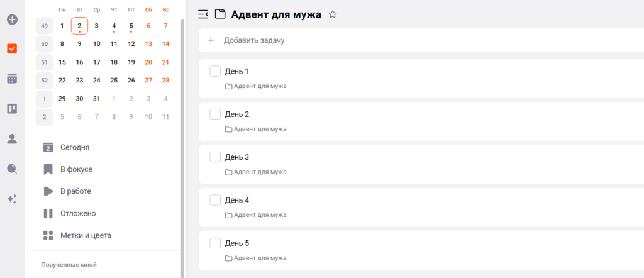
Task: Click the search magnifier icon
Action: pos(12,169)
